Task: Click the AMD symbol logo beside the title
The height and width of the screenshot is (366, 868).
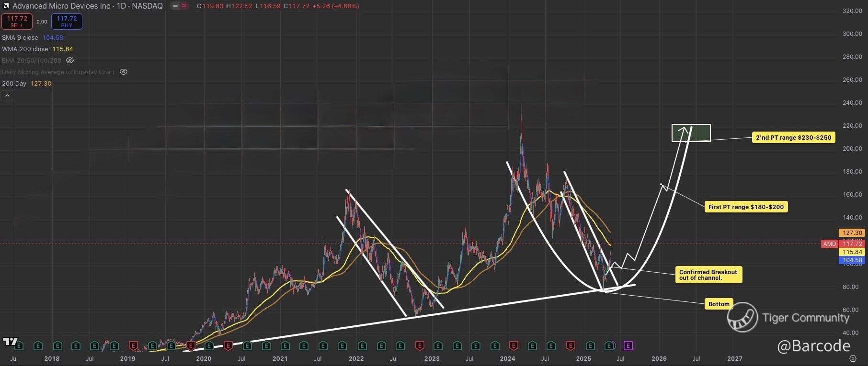Action: coord(6,6)
